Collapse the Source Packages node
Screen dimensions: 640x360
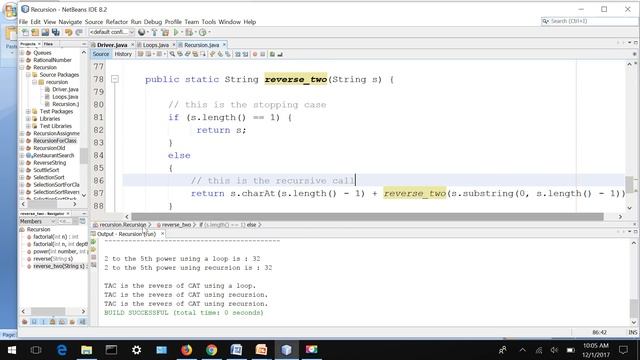(x=28, y=75)
